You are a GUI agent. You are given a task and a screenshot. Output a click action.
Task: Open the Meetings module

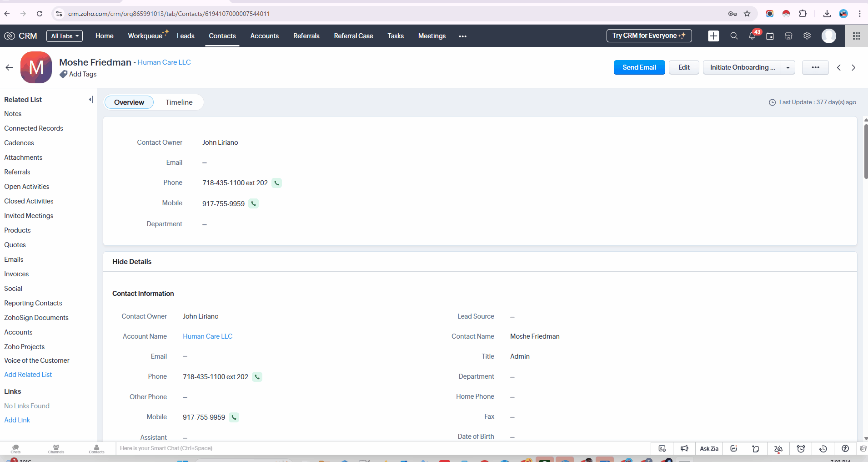click(432, 36)
